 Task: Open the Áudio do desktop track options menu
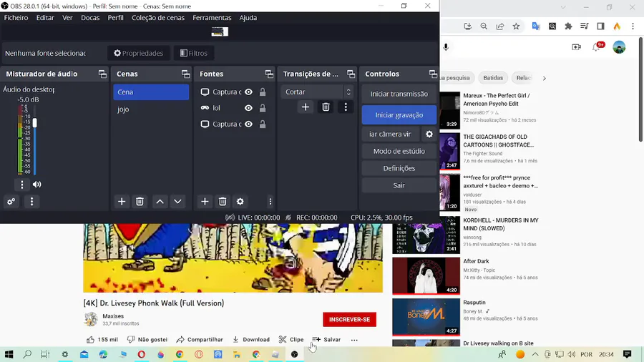tap(22, 185)
